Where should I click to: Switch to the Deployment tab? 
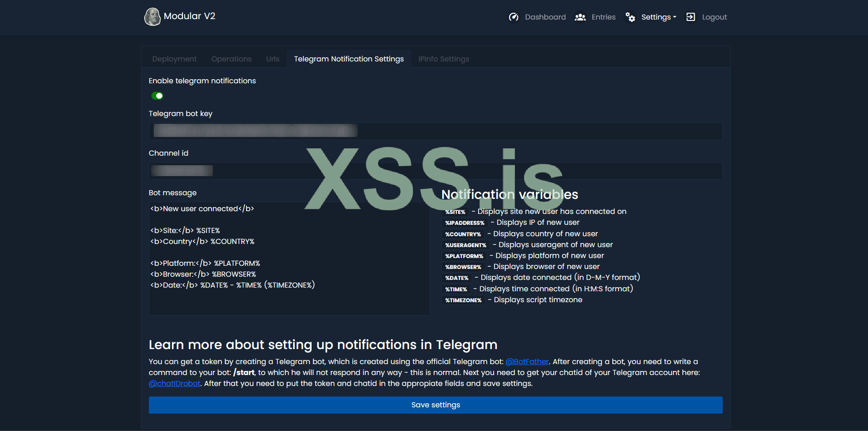(x=174, y=59)
